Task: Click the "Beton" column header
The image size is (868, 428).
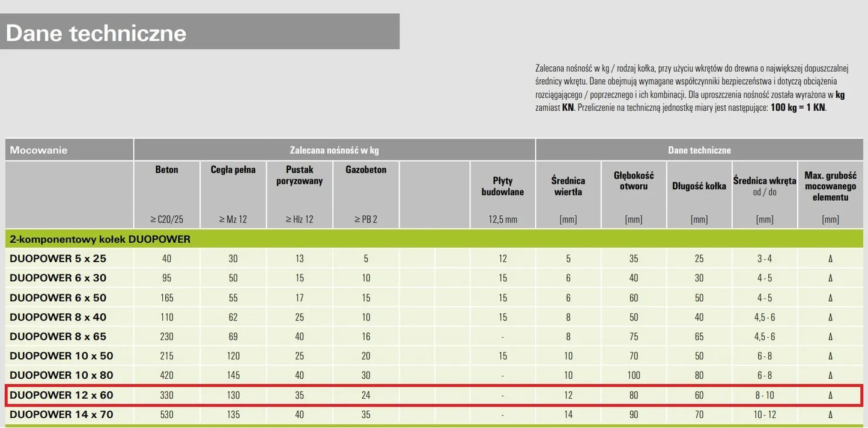Action: coord(166,170)
